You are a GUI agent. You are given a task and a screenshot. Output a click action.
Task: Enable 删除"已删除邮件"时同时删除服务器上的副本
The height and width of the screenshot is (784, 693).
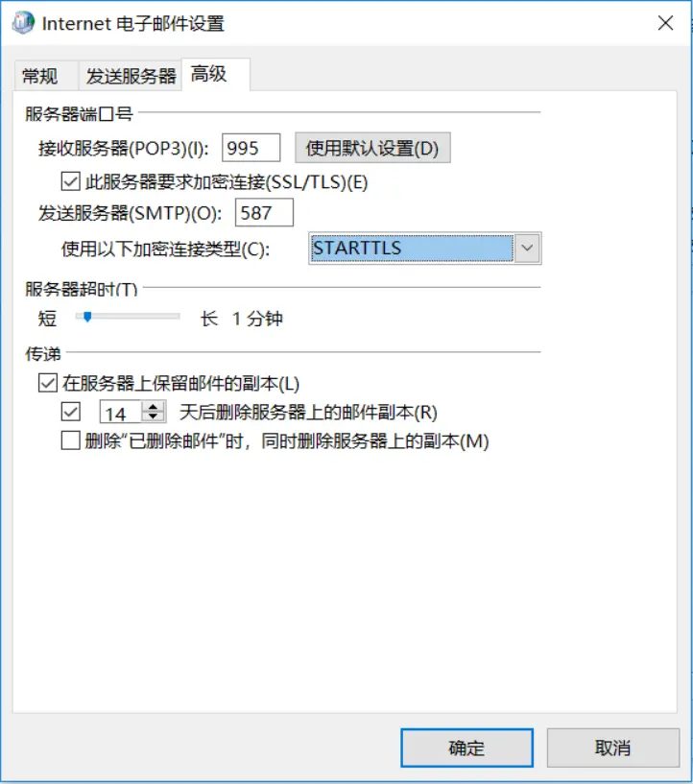[70, 441]
